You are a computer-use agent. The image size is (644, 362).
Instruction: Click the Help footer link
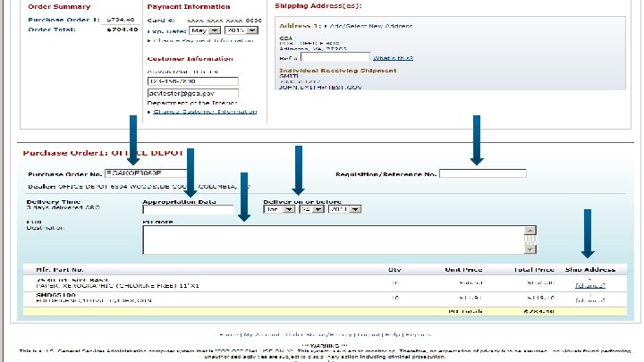pos(393,335)
